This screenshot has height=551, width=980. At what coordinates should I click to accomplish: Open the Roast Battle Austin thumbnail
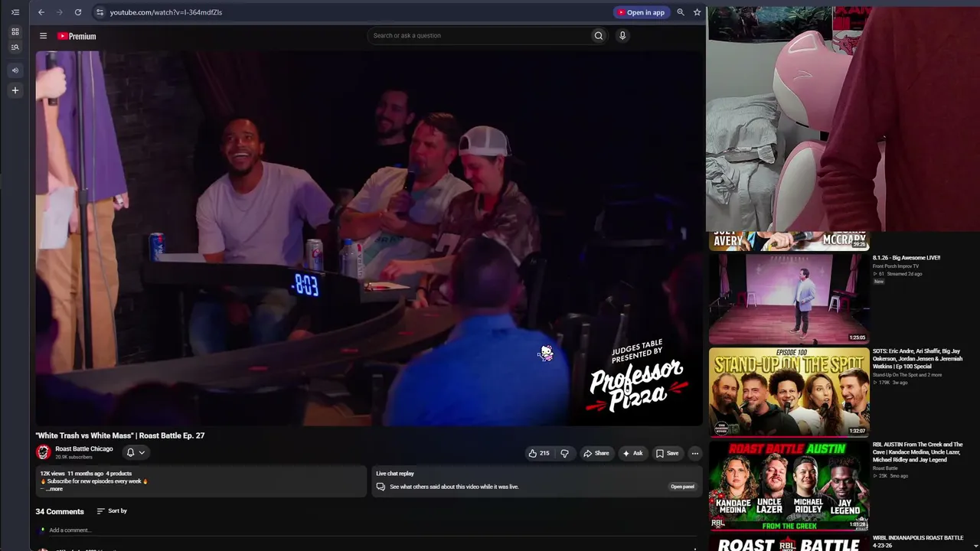coord(789,485)
